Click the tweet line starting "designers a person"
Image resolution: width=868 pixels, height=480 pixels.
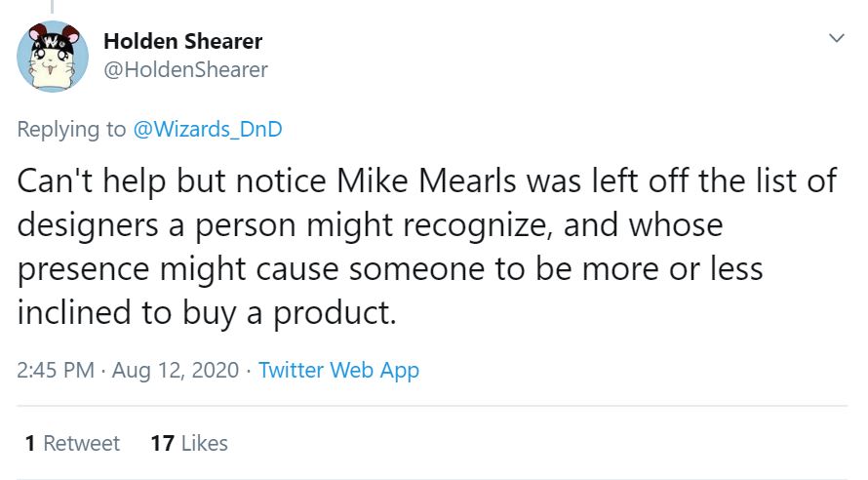[370, 226]
